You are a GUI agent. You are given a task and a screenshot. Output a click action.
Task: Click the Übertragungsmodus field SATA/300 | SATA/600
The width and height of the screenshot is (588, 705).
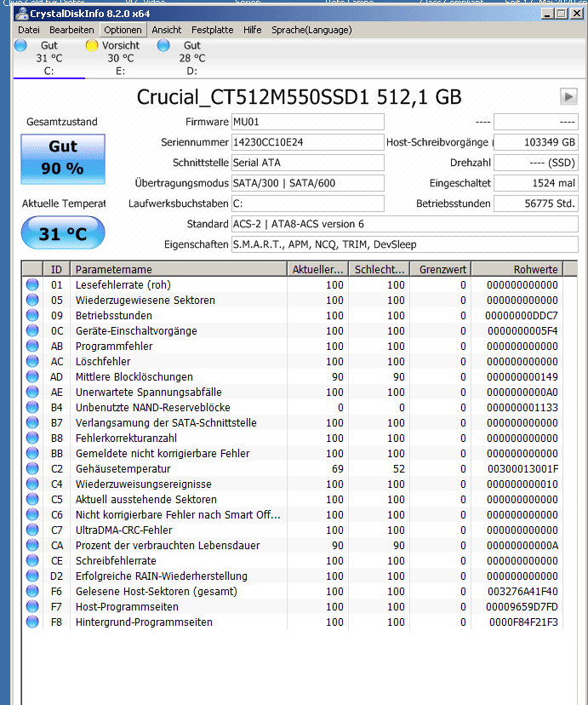308,183
